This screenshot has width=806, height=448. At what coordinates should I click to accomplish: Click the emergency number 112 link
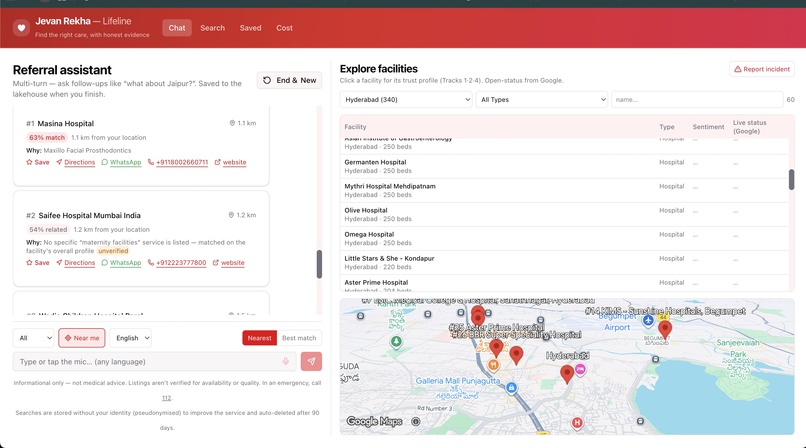pyautogui.click(x=167, y=398)
